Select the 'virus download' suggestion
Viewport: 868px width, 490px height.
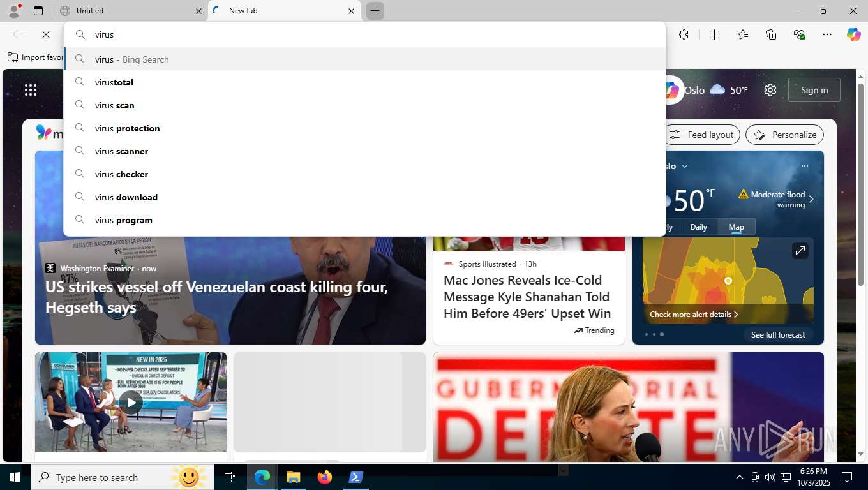click(x=364, y=197)
